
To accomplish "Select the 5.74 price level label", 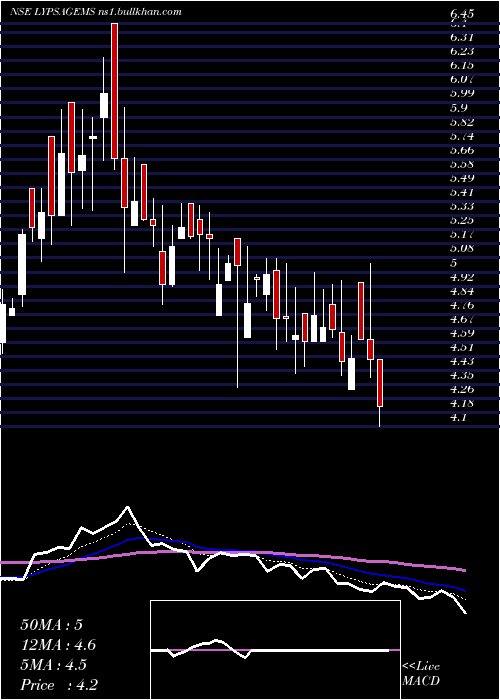I will pyautogui.click(x=462, y=136).
